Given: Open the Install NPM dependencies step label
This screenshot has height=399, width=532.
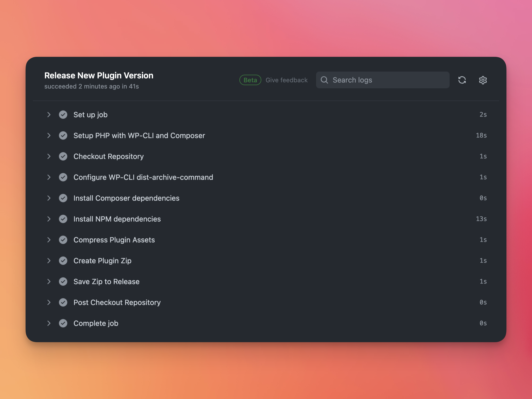Looking at the screenshot, I should click(x=117, y=219).
